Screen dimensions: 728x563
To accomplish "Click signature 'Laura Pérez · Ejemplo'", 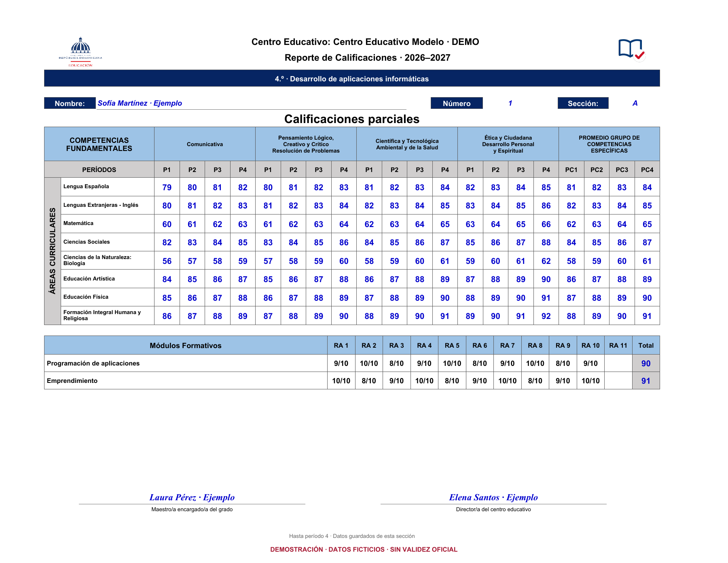I will pos(192,497).
